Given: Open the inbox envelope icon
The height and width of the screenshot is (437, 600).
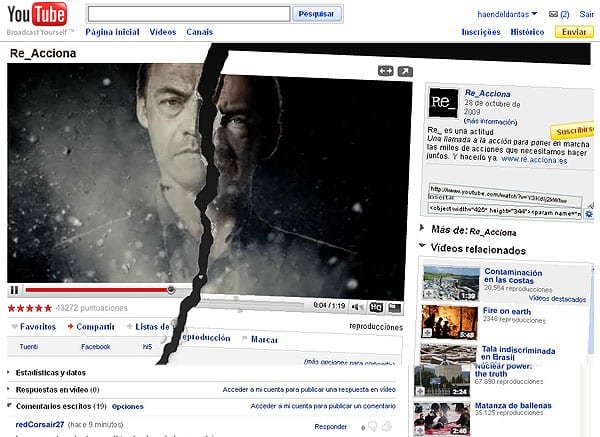Looking at the screenshot, I should (x=553, y=14).
